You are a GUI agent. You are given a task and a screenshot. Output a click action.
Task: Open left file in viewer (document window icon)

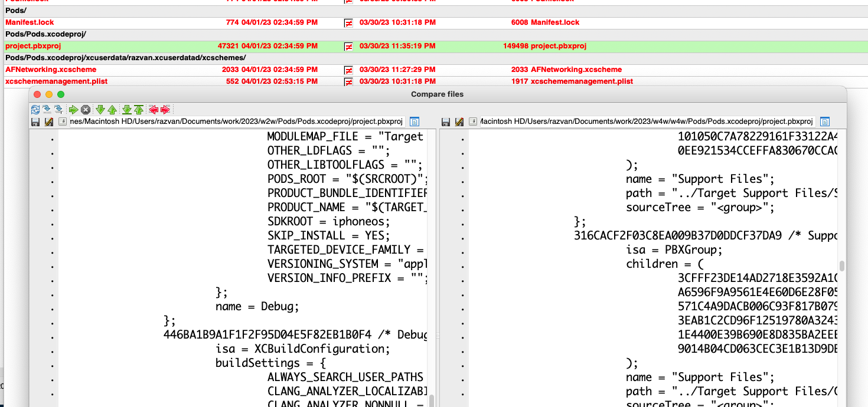pyautogui.click(x=415, y=122)
